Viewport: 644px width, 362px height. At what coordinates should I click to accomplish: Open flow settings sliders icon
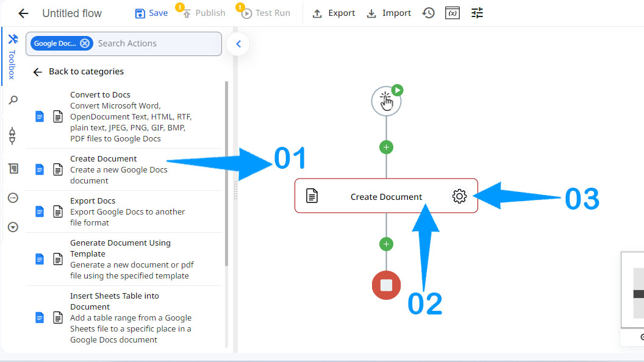pos(477,13)
